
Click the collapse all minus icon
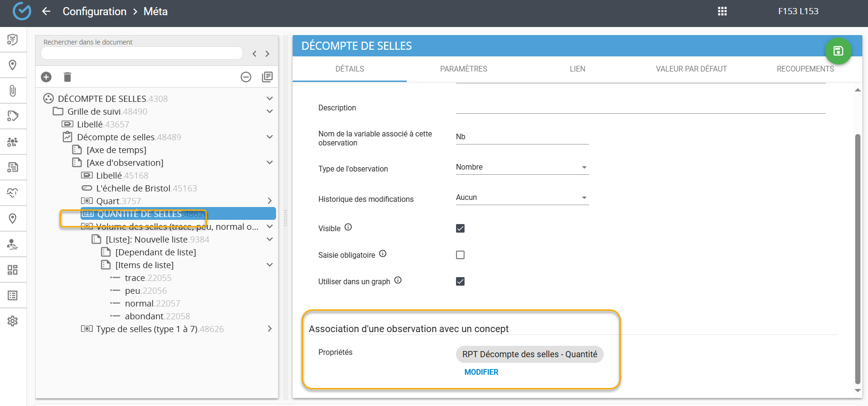[246, 77]
